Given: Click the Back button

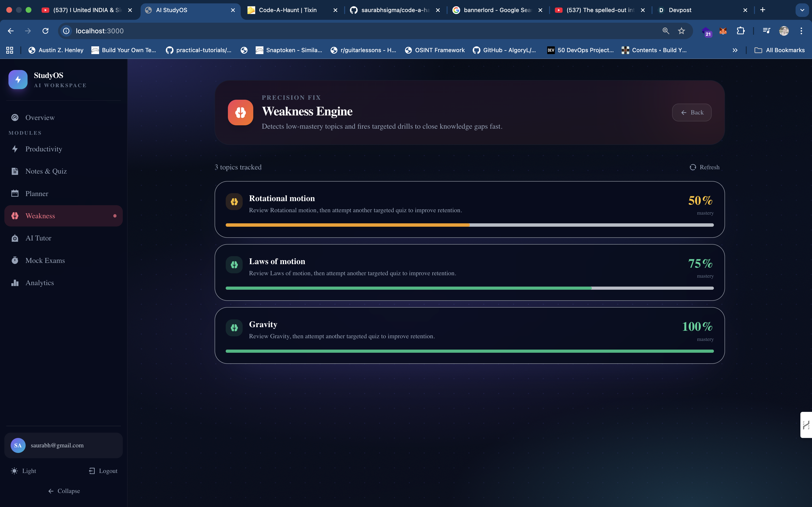Looking at the screenshot, I should coord(692,113).
